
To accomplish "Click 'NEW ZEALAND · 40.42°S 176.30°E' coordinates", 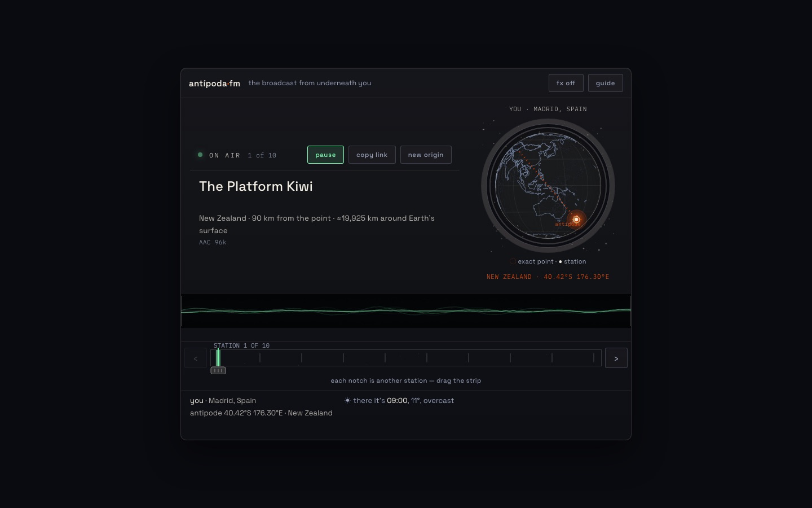I will [548, 277].
